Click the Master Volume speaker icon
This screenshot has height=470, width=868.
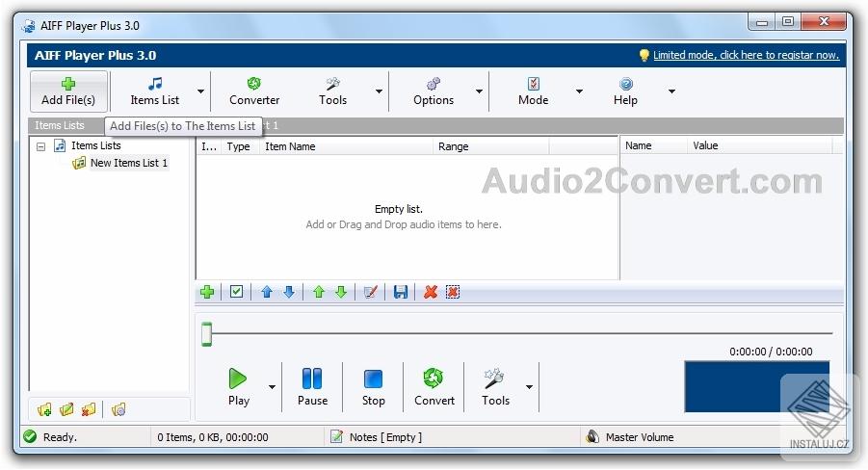(x=592, y=437)
